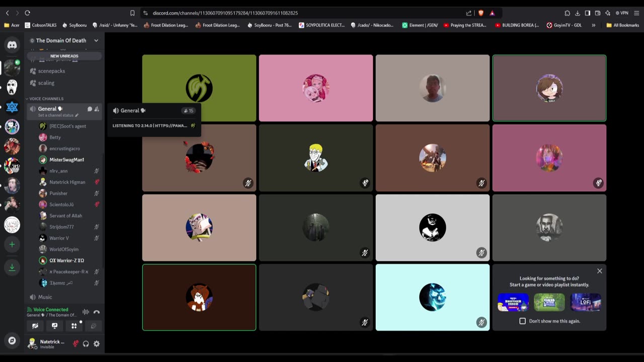
Task: Go back in browser history
Action: tap(7, 13)
